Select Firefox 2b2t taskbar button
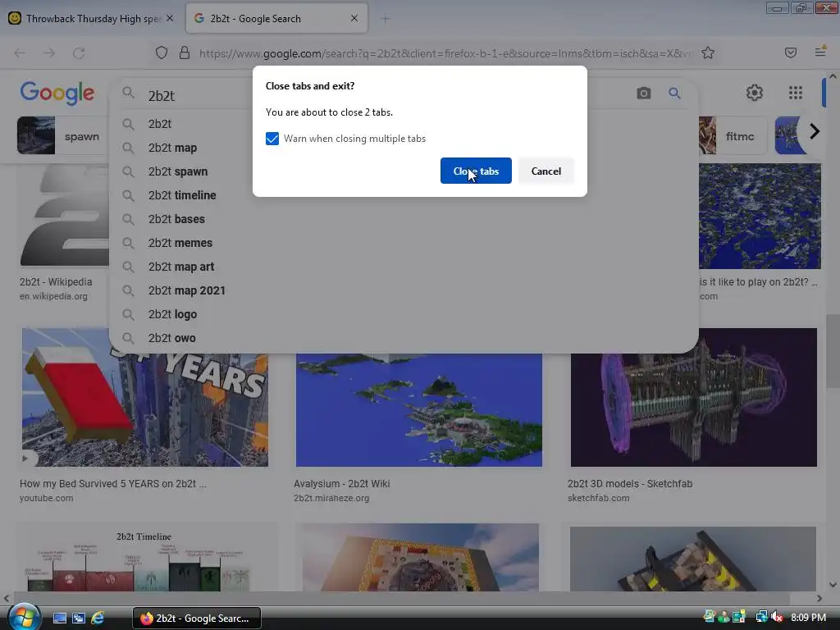This screenshot has width=840, height=630. pyautogui.click(x=197, y=619)
